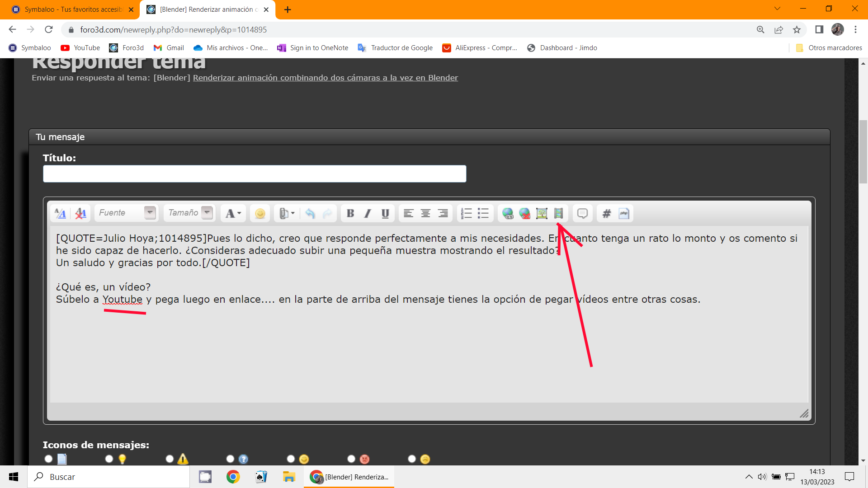The width and height of the screenshot is (868, 488).
Task: Click the remove link icon
Action: [524, 213]
